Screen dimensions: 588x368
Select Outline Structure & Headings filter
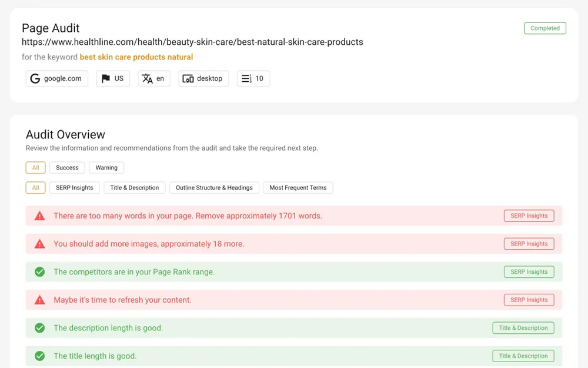point(214,188)
